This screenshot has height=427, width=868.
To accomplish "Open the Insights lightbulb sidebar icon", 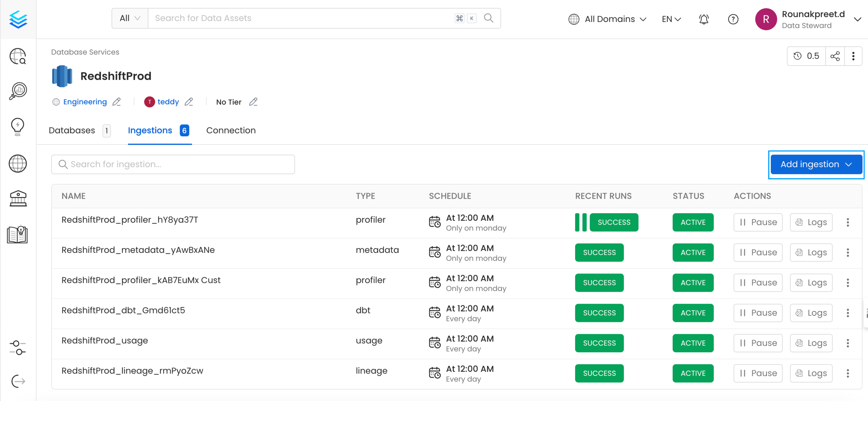I will coord(18,127).
